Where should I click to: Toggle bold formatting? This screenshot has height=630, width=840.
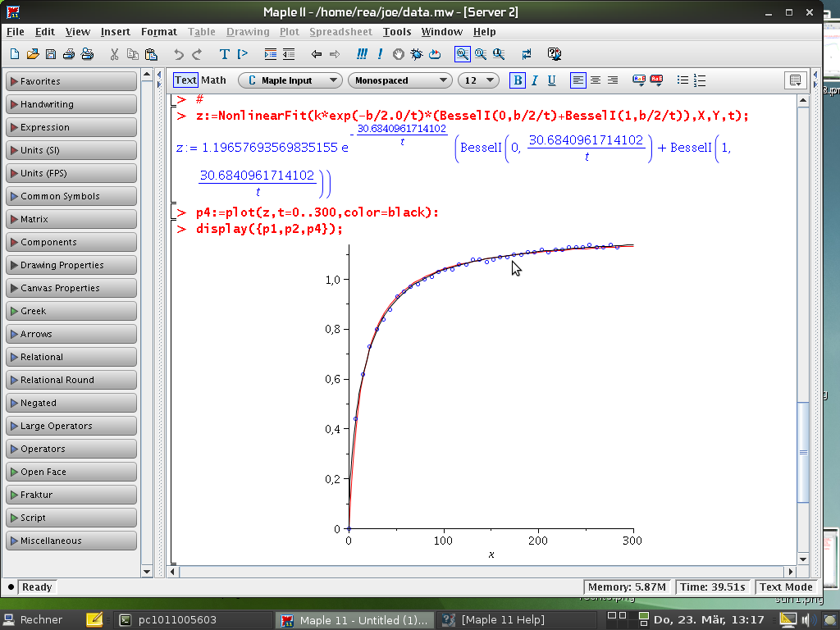[x=518, y=80]
